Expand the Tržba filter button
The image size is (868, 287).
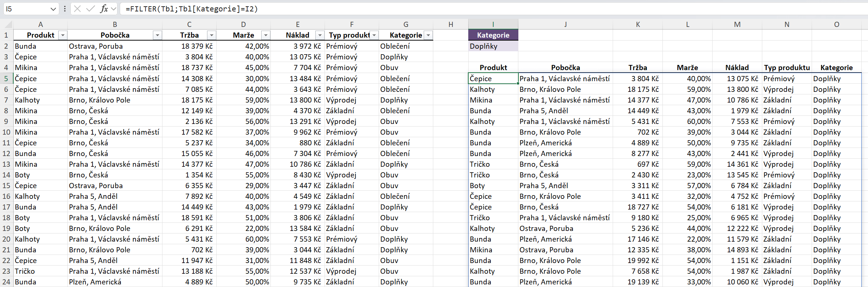coord(211,35)
